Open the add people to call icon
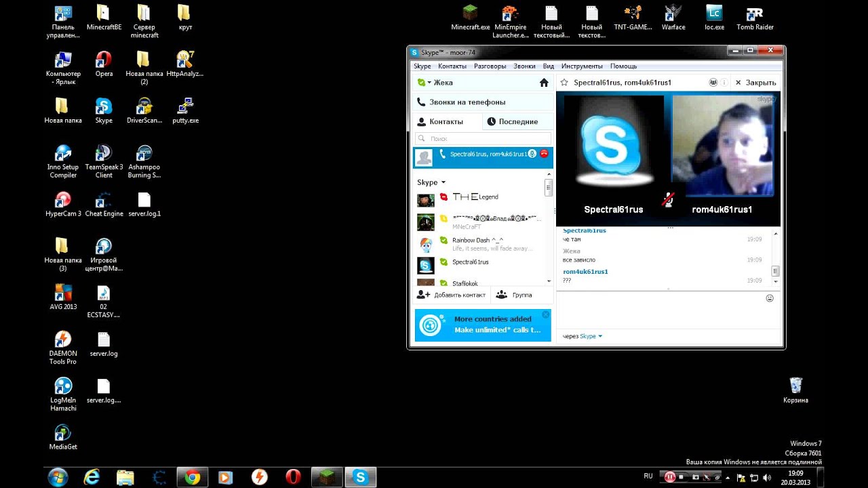The width and height of the screenshot is (868, 488). click(x=713, y=82)
